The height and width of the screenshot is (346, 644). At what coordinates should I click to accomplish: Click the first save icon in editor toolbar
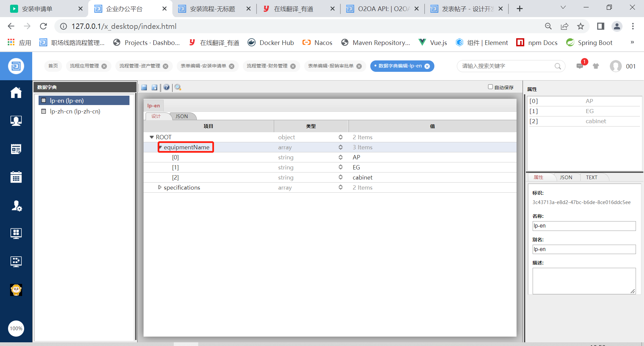tap(144, 88)
